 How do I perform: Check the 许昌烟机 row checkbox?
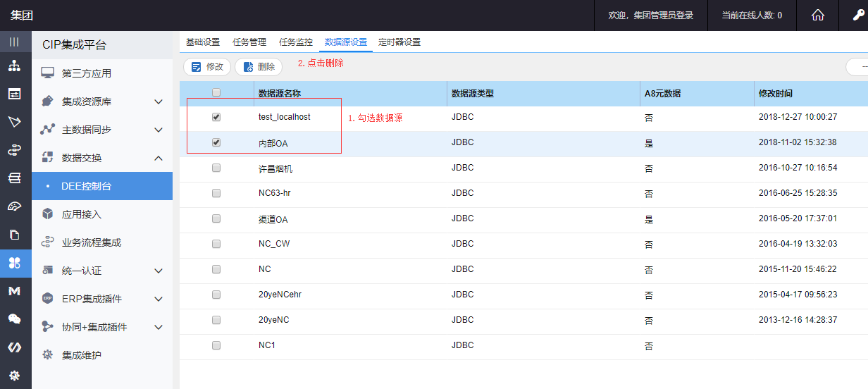pyautogui.click(x=216, y=168)
